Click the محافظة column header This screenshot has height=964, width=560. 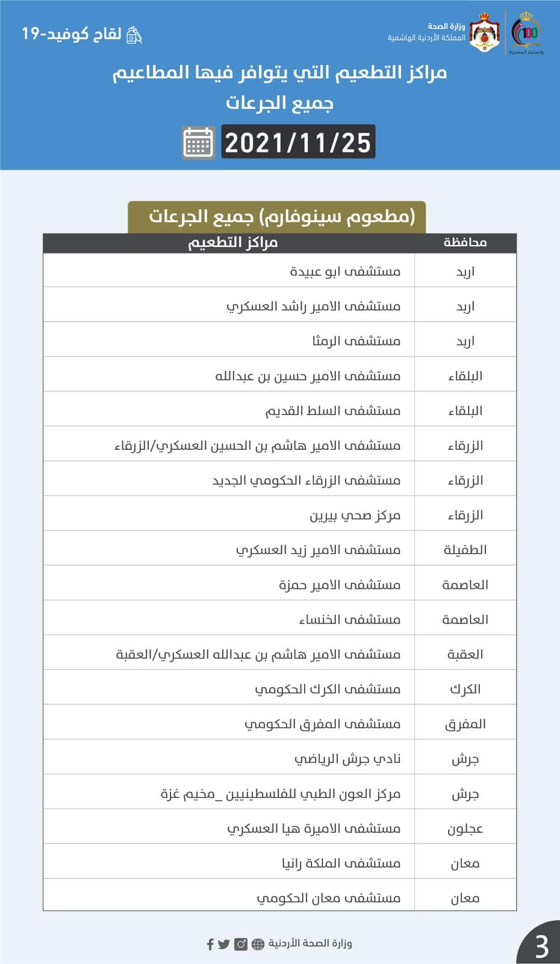click(x=465, y=243)
